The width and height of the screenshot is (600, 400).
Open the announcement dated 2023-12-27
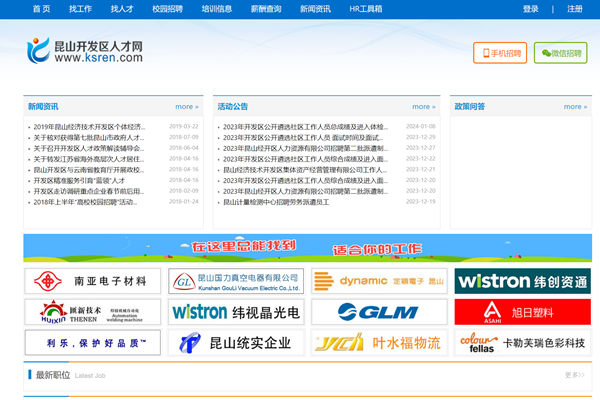coord(305,148)
